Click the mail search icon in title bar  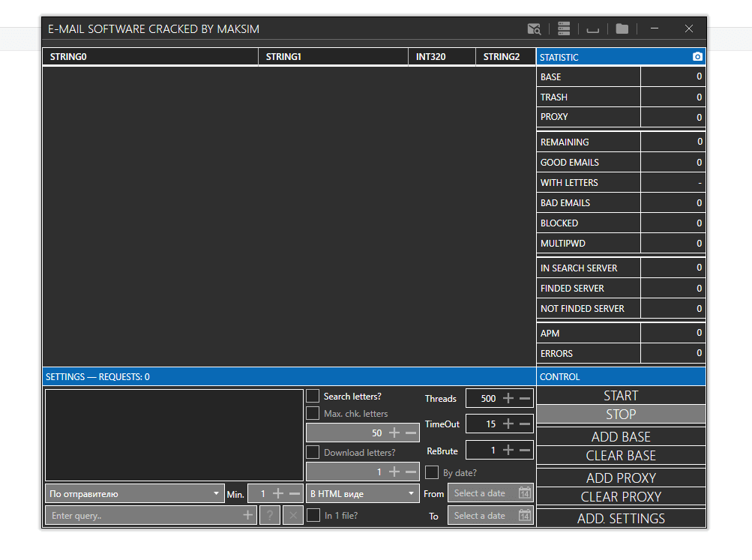click(534, 29)
